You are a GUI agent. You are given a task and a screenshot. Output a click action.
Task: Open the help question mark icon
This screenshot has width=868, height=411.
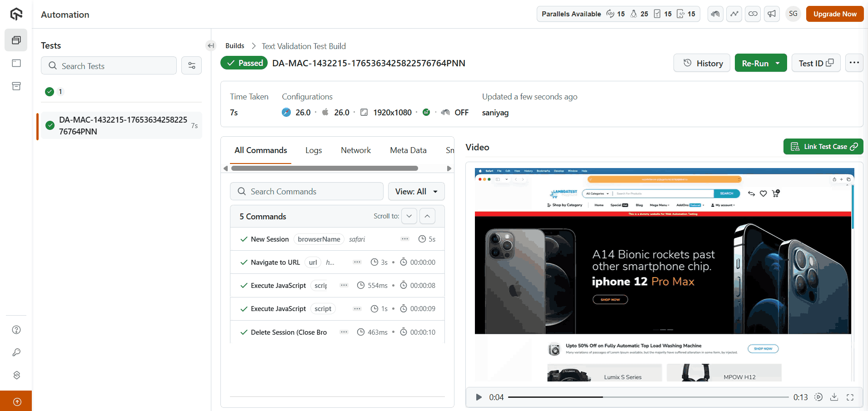16,330
